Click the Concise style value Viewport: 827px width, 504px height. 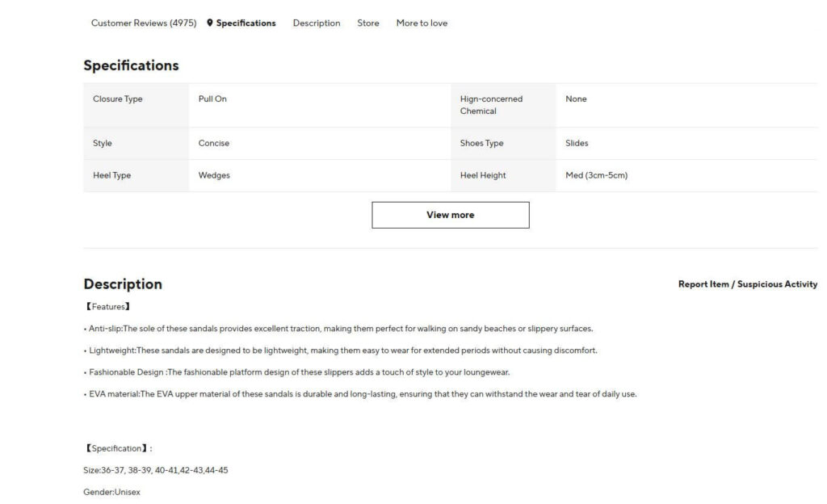(x=213, y=144)
